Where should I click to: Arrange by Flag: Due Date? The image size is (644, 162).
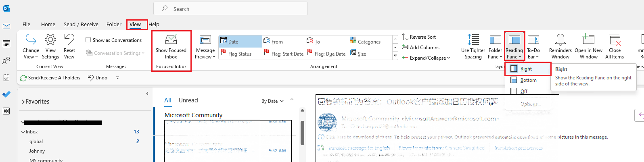[x=326, y=53]
